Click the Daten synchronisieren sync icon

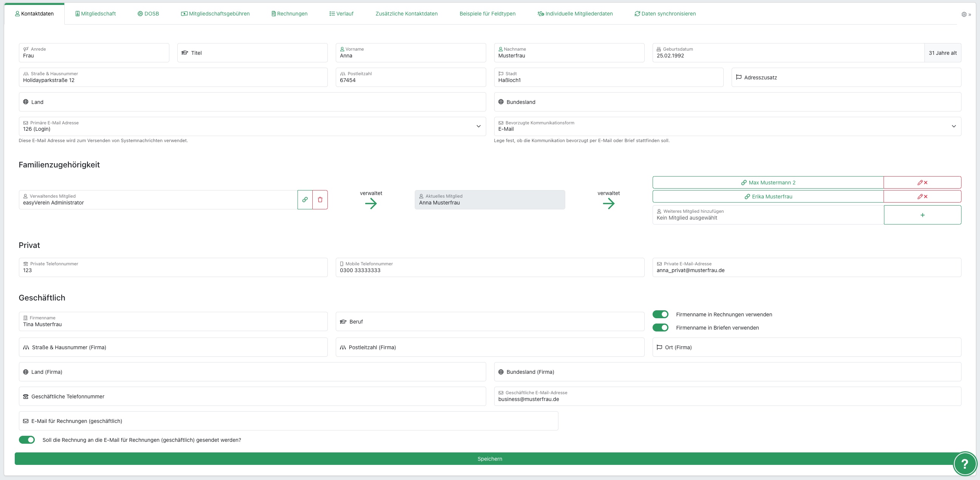click(637, 14)
